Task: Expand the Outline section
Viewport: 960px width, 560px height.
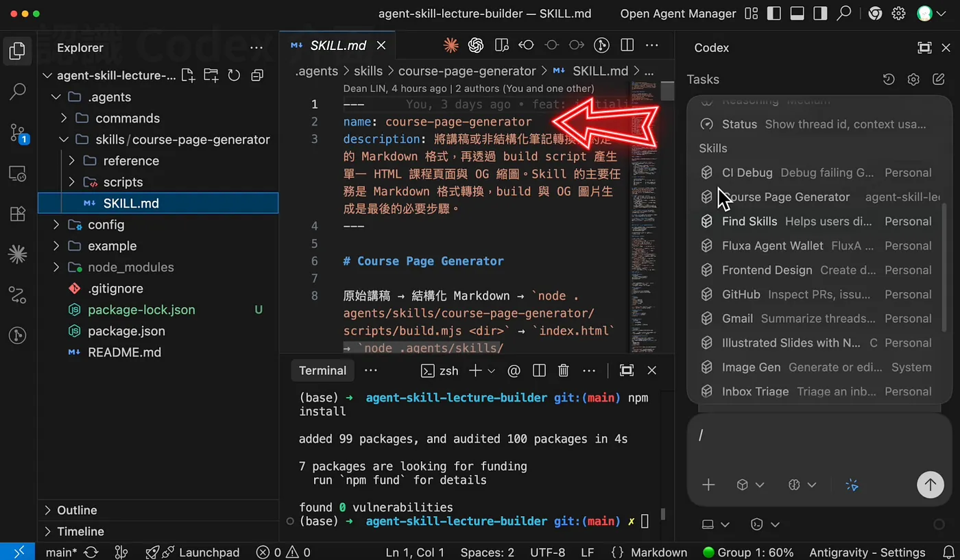Action: 158,510
